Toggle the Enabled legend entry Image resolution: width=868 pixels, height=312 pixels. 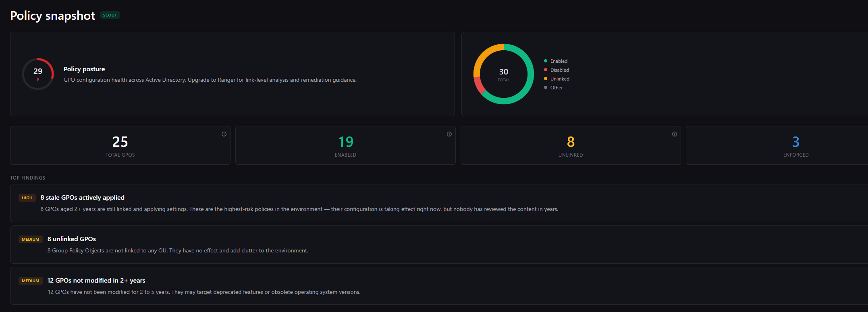(x=556, y=61)
